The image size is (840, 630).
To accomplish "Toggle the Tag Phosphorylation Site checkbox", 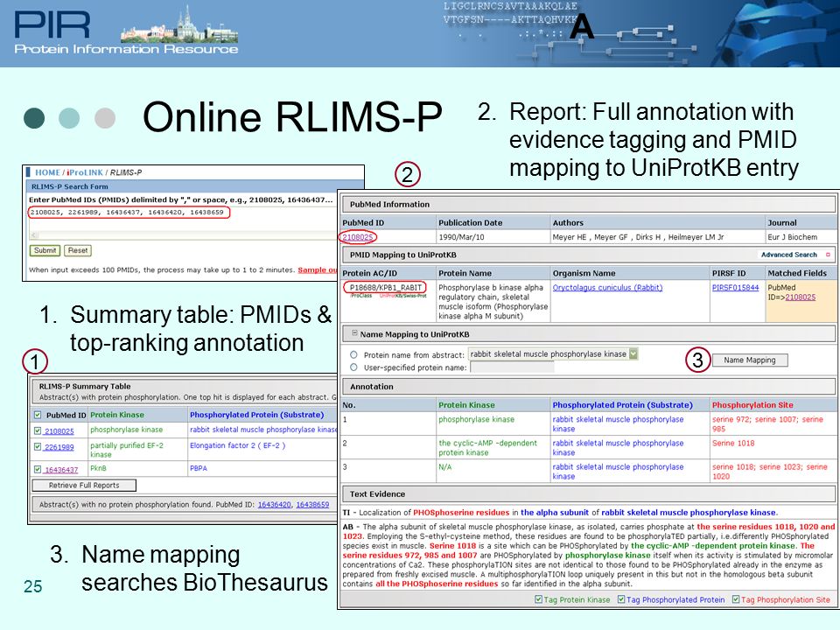I will click(x=736, y=599).
